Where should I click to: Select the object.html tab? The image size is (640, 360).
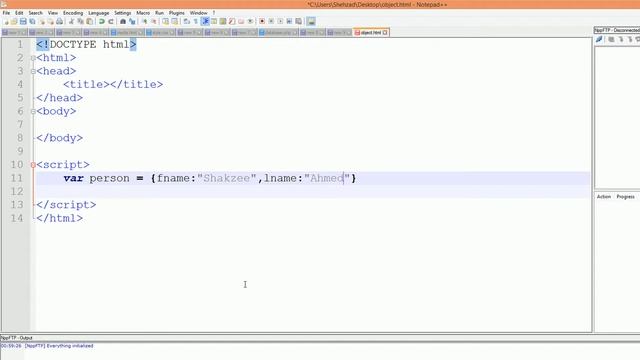click(x=370, y=32)
